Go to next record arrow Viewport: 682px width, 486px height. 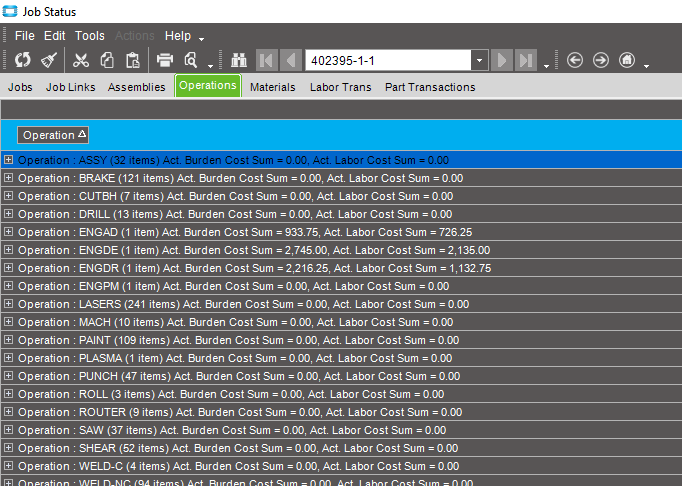(501, 60)
